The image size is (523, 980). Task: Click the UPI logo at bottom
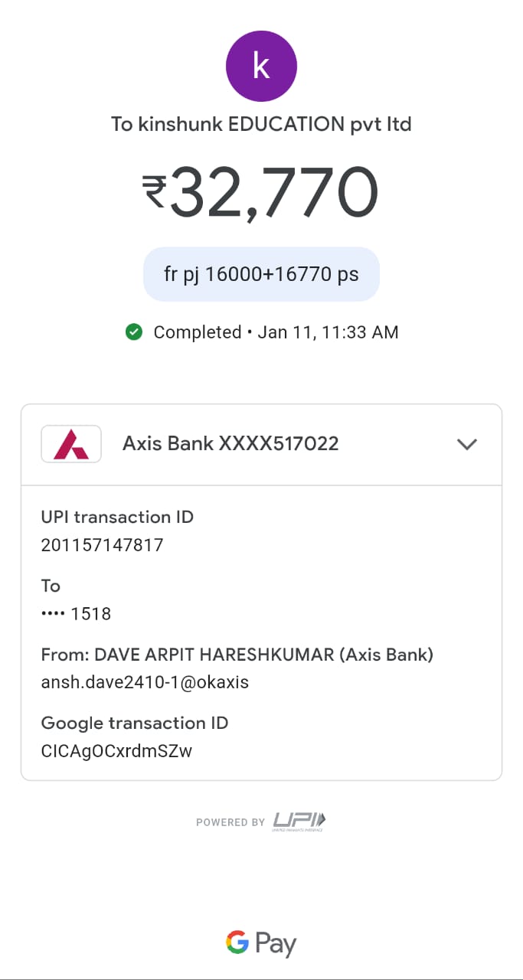[299, 822]
